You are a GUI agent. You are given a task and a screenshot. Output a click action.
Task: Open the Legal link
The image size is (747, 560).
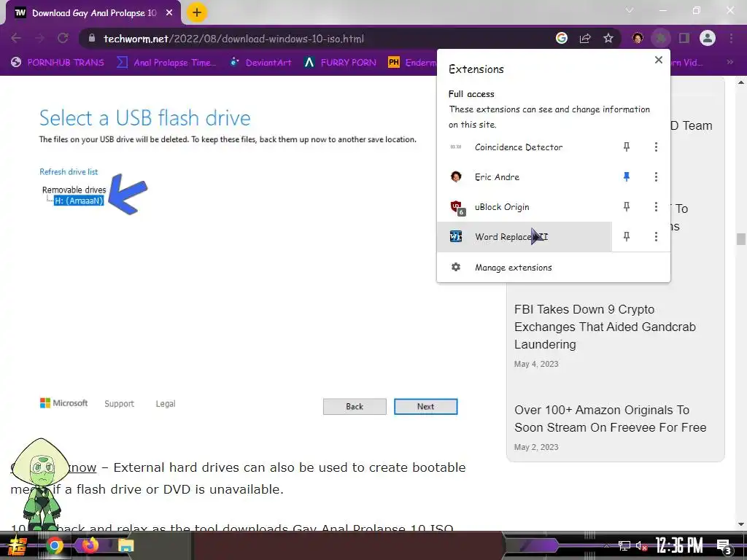166,404
